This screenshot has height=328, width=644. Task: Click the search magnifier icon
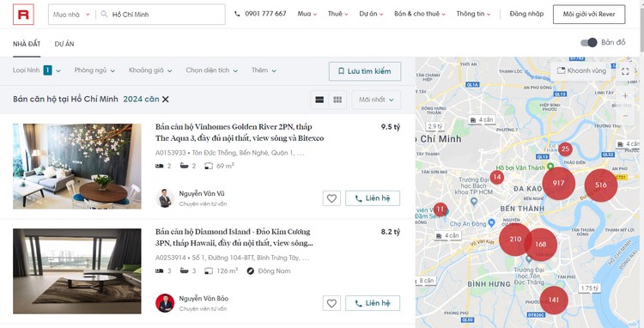coord(104,15)
